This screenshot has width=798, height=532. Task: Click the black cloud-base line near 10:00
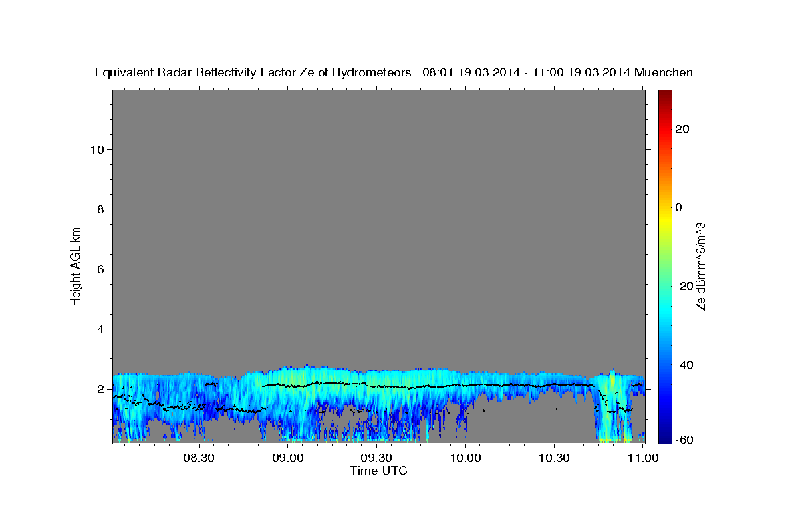coord(465,385)
